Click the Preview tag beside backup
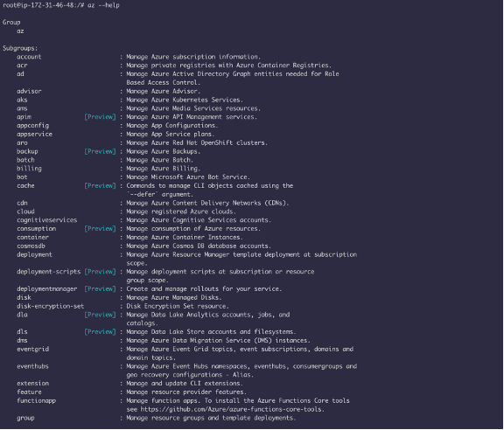504x430 pixels. [x=100, y=151]
